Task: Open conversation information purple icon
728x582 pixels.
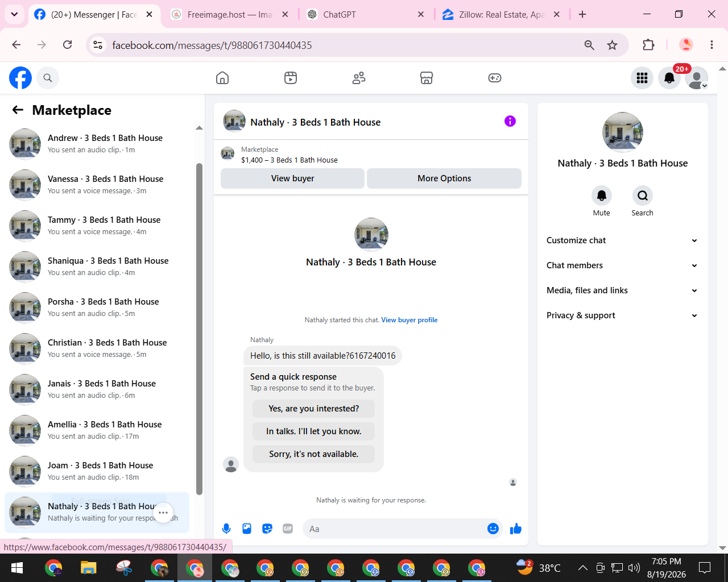Action: point(510,121)
